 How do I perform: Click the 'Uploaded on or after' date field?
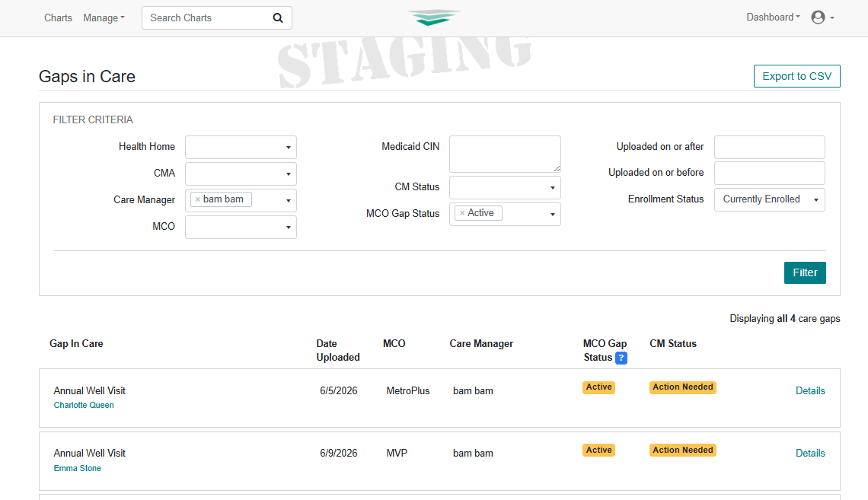point(770,147)
